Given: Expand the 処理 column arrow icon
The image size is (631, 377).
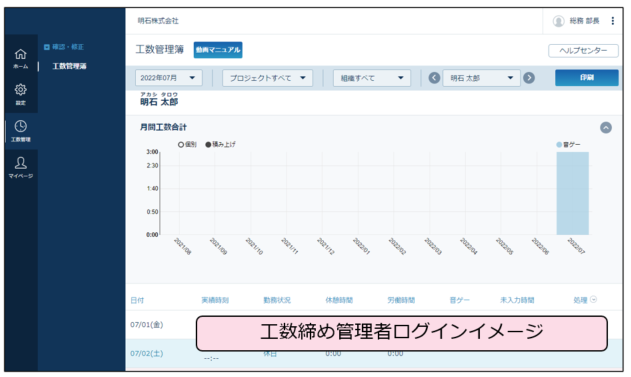Looking at the screenshot, I should pos(593,299).
